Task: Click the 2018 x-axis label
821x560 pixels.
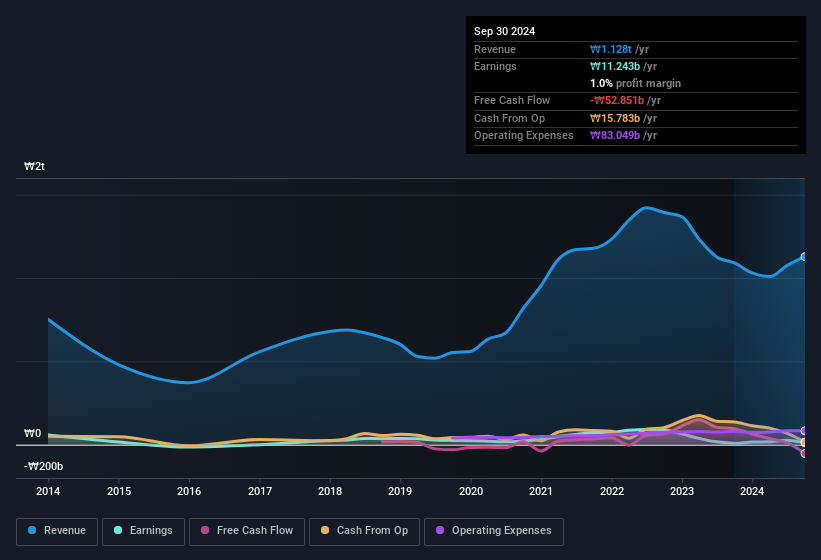Action: click(330, 491)
